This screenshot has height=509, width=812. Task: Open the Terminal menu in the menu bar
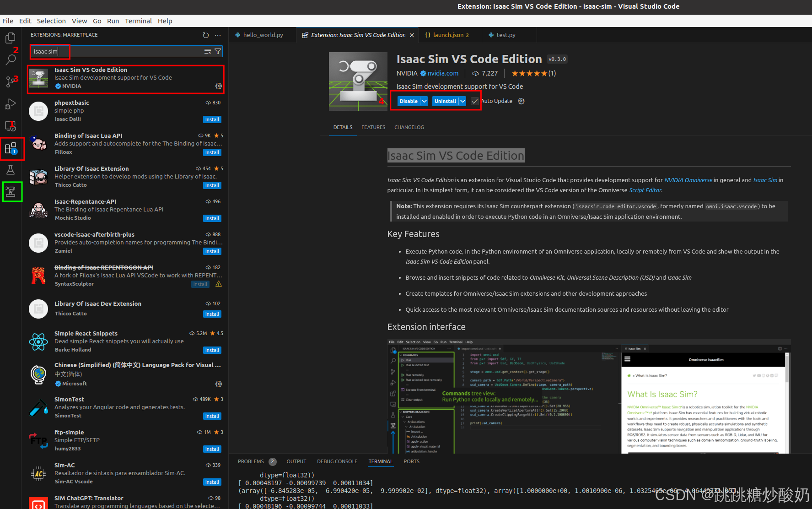coord(138,21)
